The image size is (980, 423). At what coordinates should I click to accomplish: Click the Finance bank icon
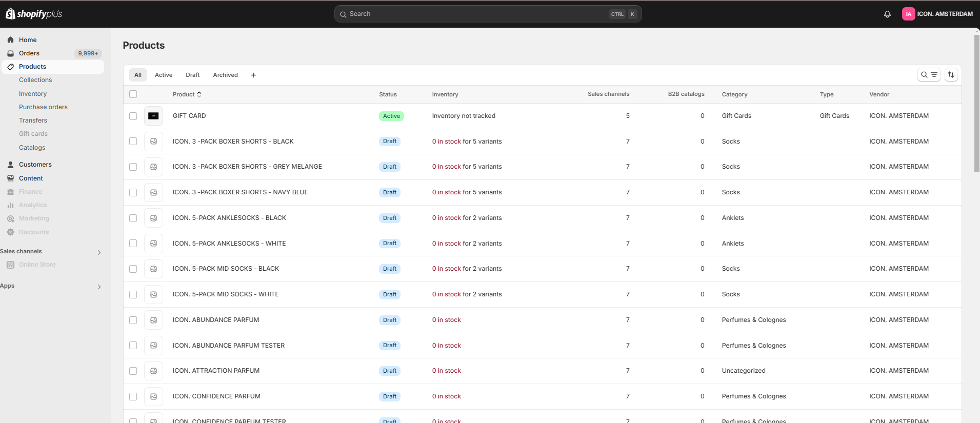(10, 192)
